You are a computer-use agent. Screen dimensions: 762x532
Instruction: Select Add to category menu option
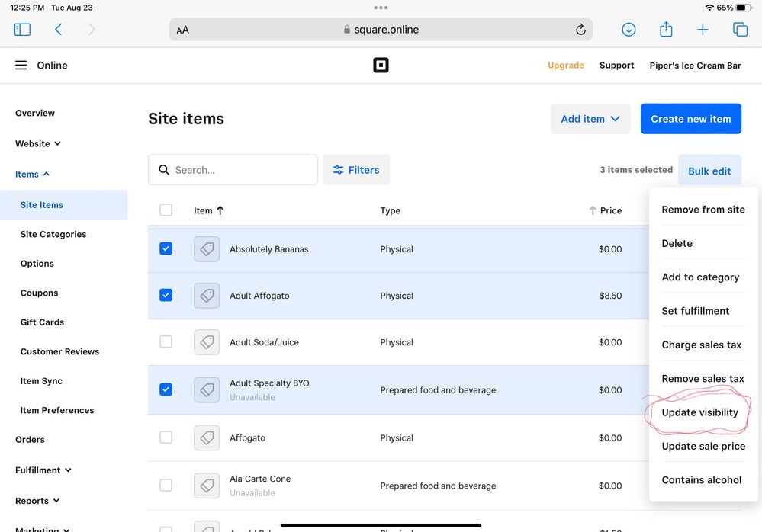tap(700, 277)
